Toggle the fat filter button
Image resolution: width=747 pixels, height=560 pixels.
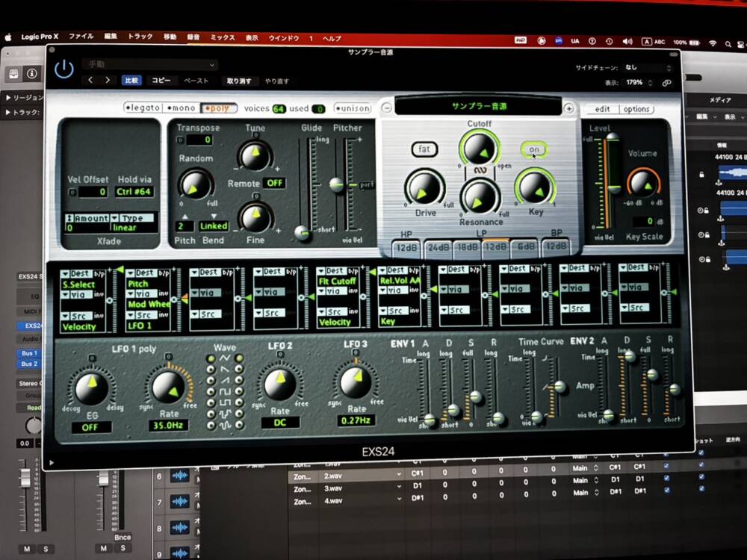pyautogui.click(x=424, y=149)
